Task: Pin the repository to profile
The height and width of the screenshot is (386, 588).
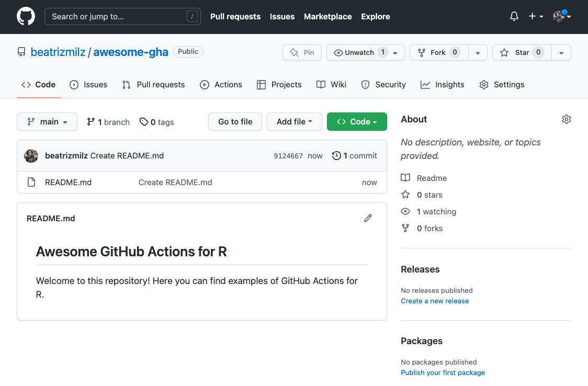Action: [x=302, y=52]
